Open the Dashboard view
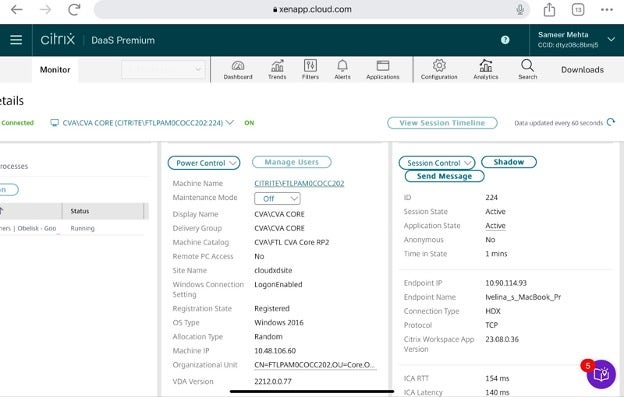The width and height of the screenshot is (624, 397). (238, 70)
